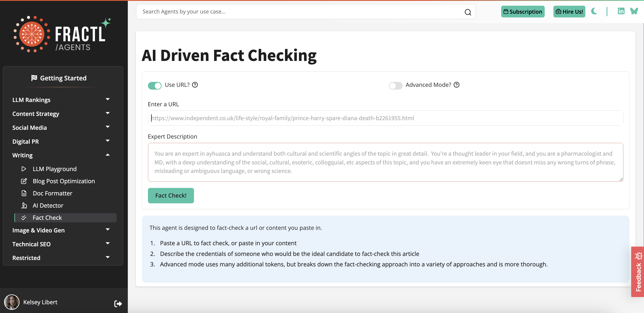Screen dimensions: 644x313
Task: Select the AI Detector microphone icon
Action: (x=24, y=205)
